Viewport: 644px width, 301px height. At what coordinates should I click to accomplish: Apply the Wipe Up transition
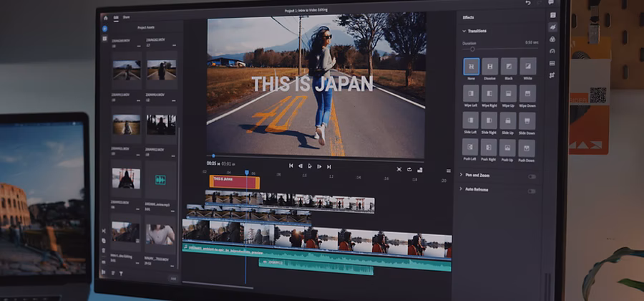coord(509,93)
